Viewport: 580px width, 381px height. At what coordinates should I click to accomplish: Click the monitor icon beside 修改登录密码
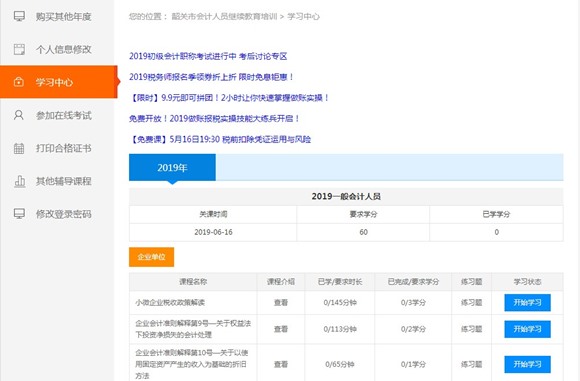tap(19, 213)
